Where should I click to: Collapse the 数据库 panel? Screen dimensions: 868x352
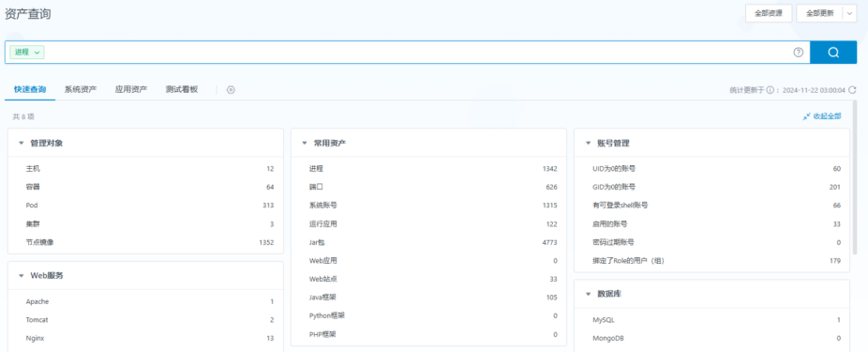tap(588, 294)
